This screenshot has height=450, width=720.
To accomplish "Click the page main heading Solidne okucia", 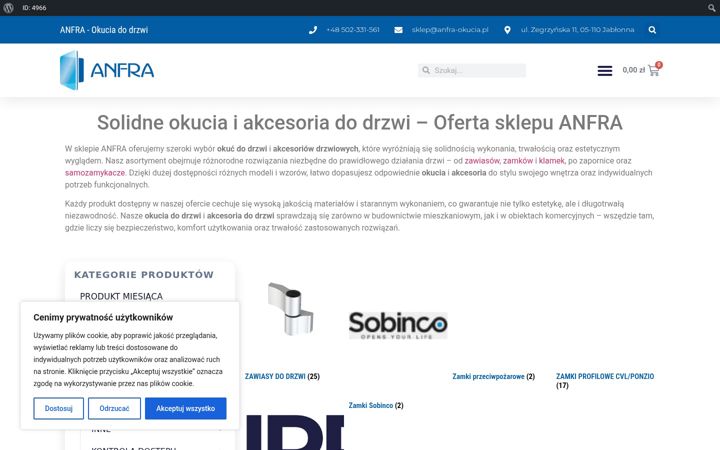I will (360, 123).
